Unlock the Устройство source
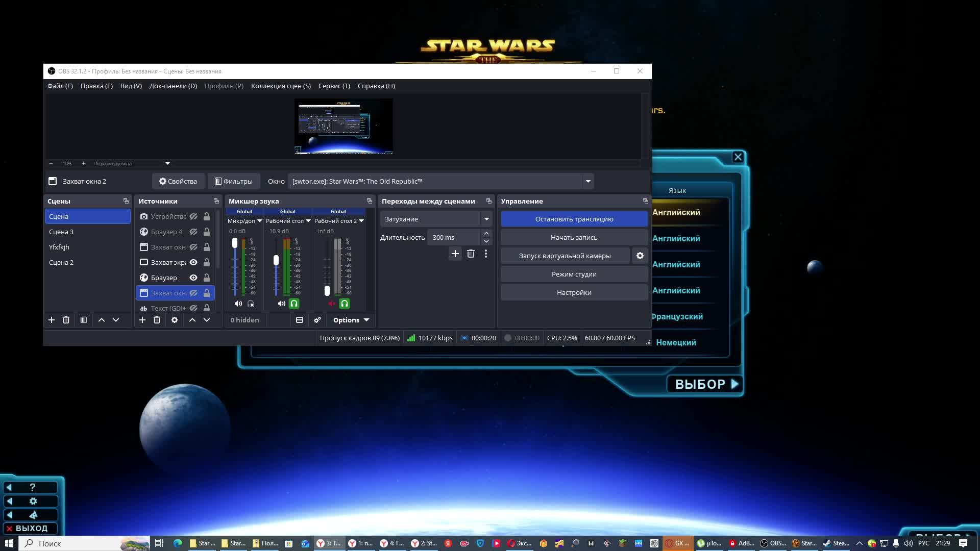Viewport: 980px width, 551px height. tap(207, 216)
